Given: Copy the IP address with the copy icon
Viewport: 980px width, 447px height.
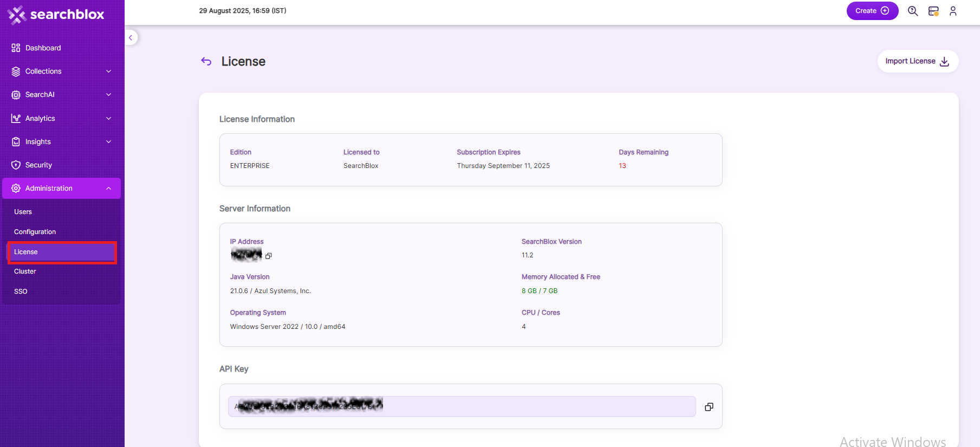Looking at the screenshot, I should point(268,256).
